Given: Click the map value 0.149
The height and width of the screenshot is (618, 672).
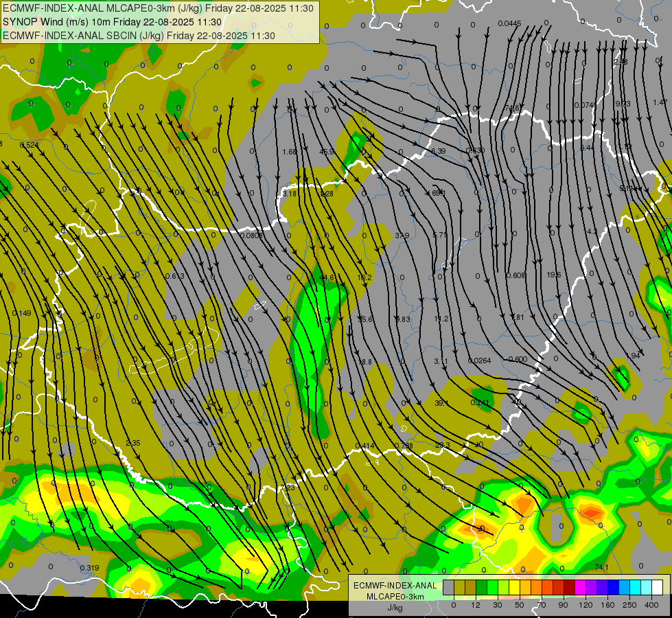Looking at the screenshot, I should [21, 314].
